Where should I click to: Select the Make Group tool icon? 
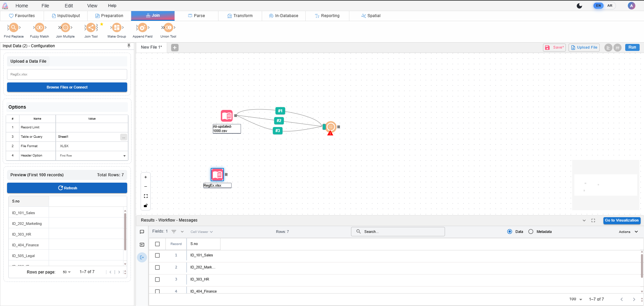(x=116, y=28)
